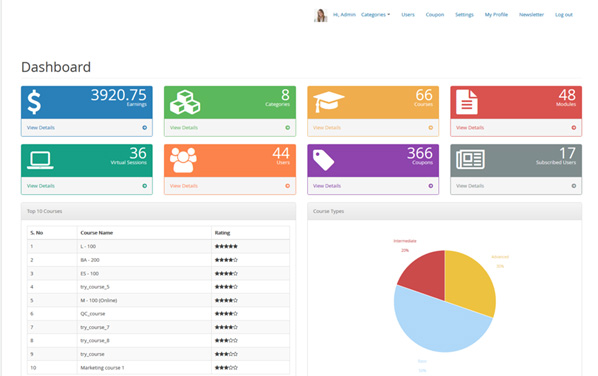
Task: Click the price tag Coupons icon
Action: coord(323,160)
